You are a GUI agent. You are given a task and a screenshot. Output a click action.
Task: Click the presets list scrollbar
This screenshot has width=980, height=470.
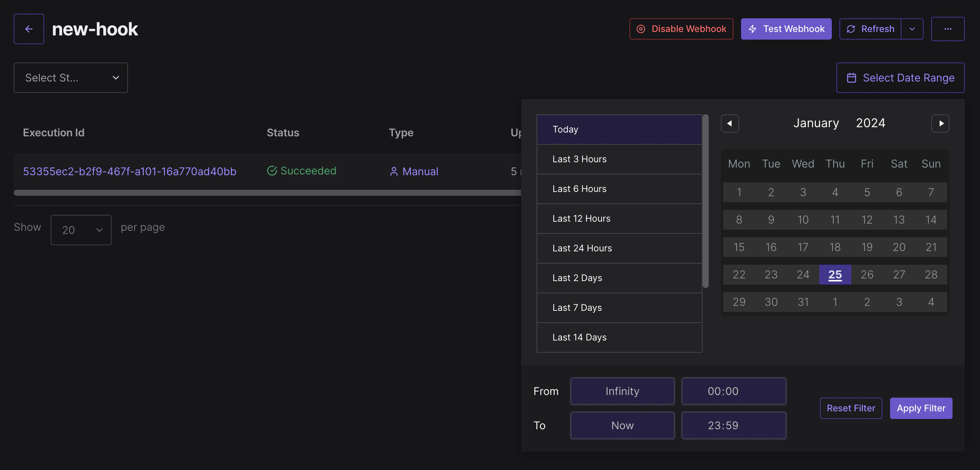pyautogui.click(x=705, y=201)
